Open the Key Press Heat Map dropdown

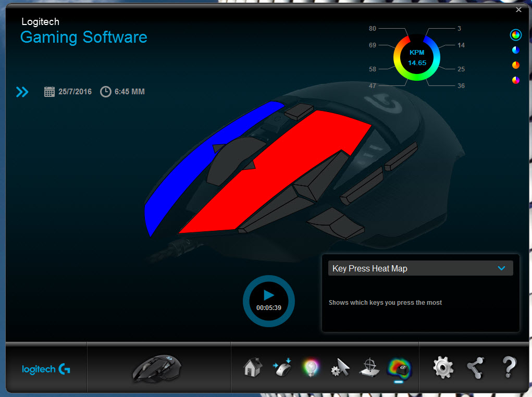tap(420, 268)
